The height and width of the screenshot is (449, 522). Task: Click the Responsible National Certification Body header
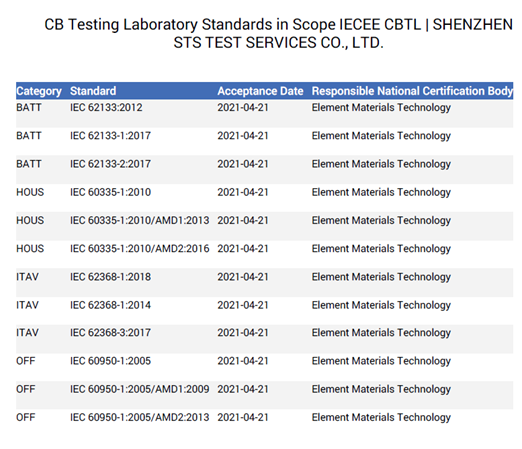click(412, 91)
